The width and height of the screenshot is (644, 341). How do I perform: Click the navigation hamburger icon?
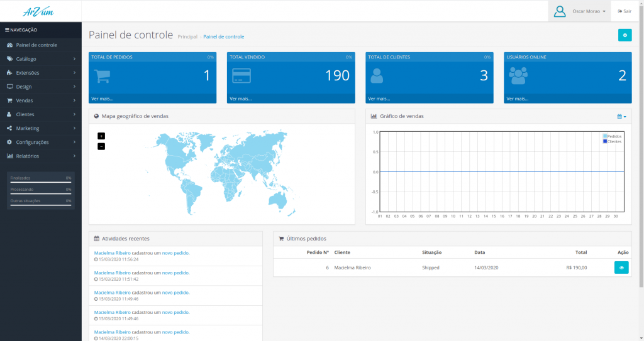tap(7, 30)
